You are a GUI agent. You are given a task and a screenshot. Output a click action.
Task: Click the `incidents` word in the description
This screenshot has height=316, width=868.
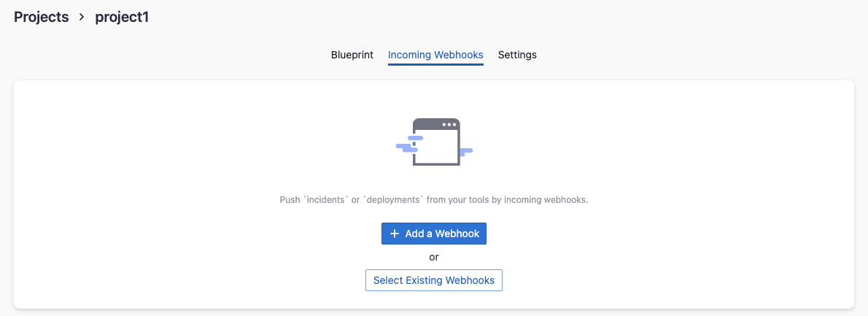pos(325,199)
